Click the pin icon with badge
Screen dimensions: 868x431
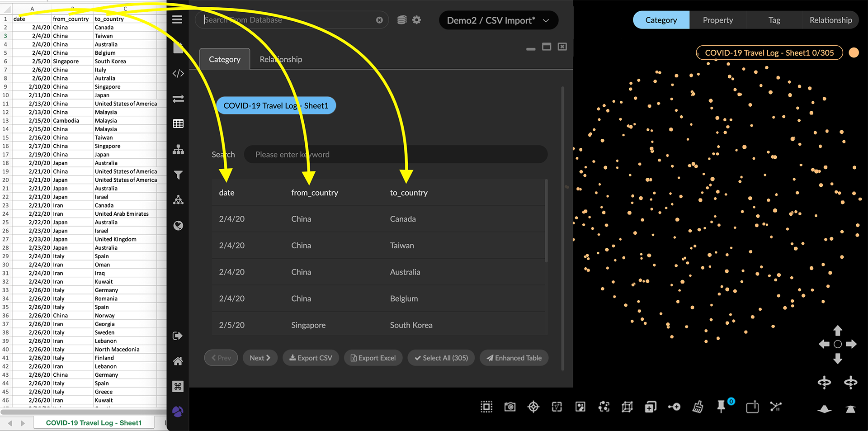722,407
